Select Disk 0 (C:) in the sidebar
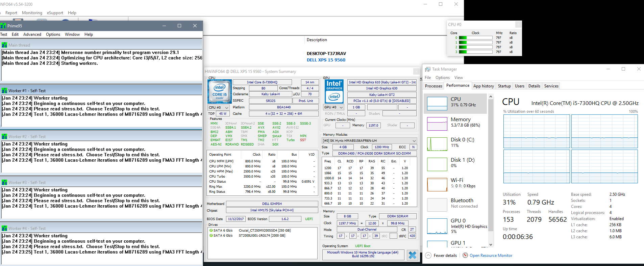Viewport: 644px width, 266px height. (x=455, y=144)
